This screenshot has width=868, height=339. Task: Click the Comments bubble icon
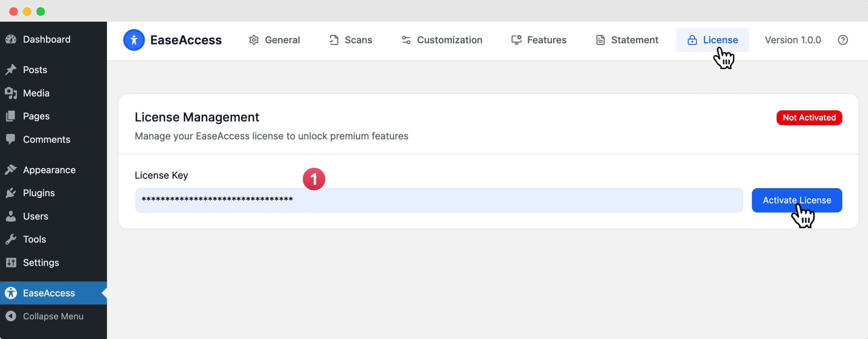(x=11, y=139)
